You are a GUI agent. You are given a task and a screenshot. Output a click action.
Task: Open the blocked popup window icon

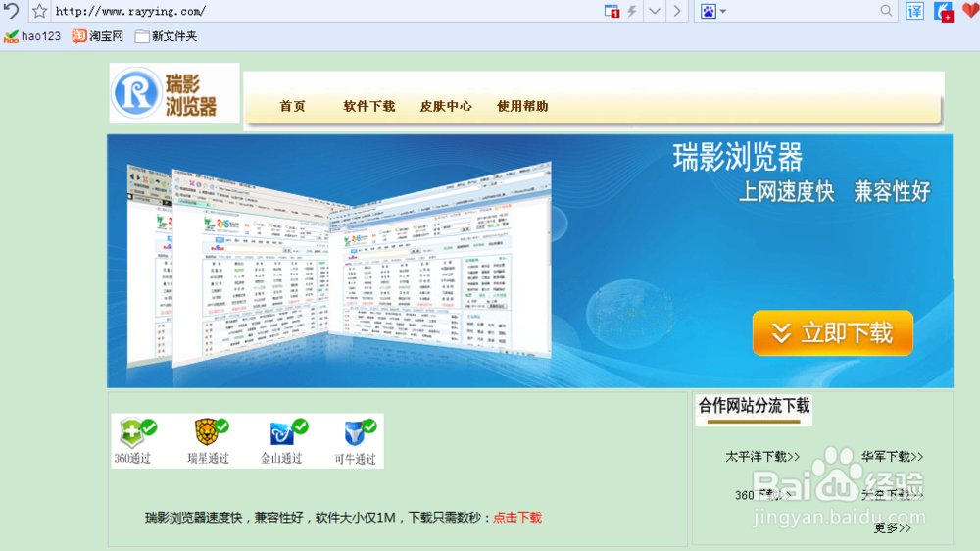click(612, 11)
